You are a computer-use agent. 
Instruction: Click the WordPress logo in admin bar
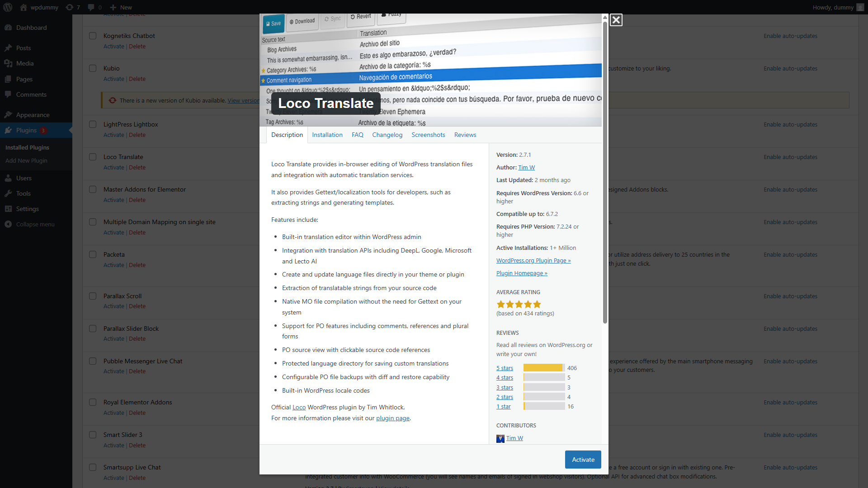coord(8,7)
